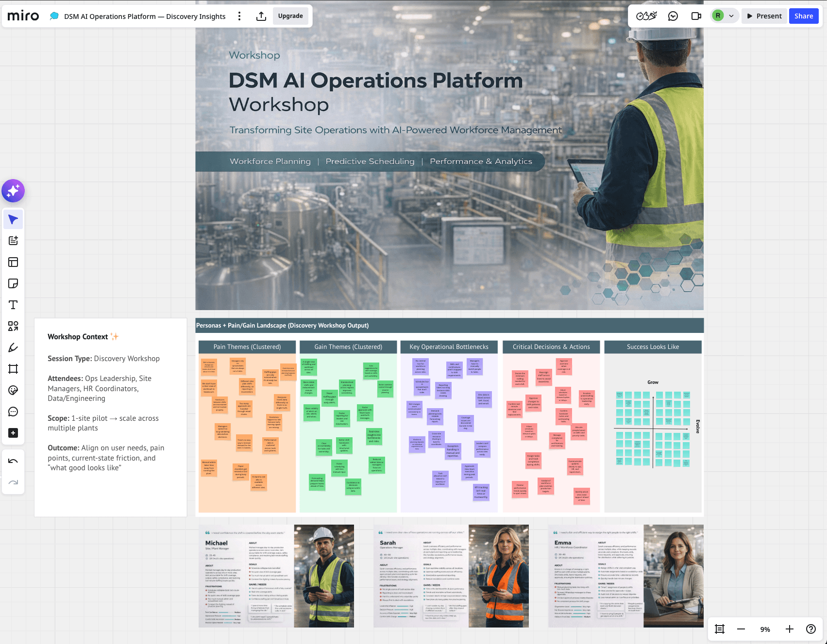Select the DSM AI Operations Platform banner title
The height and width of the screenshot is (644, 827).
(x=375, y=81)
